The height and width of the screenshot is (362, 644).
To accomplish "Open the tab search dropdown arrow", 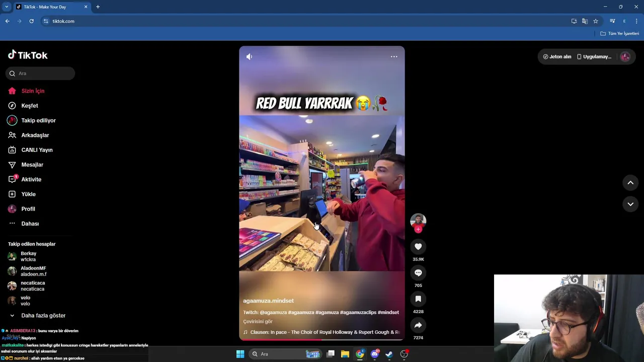I will point(7,7).
